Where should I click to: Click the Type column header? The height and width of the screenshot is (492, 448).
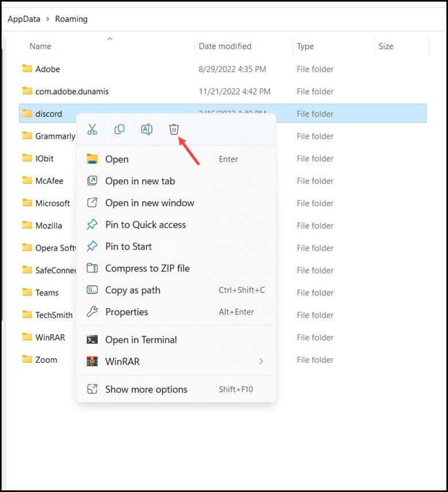[305, 47]
